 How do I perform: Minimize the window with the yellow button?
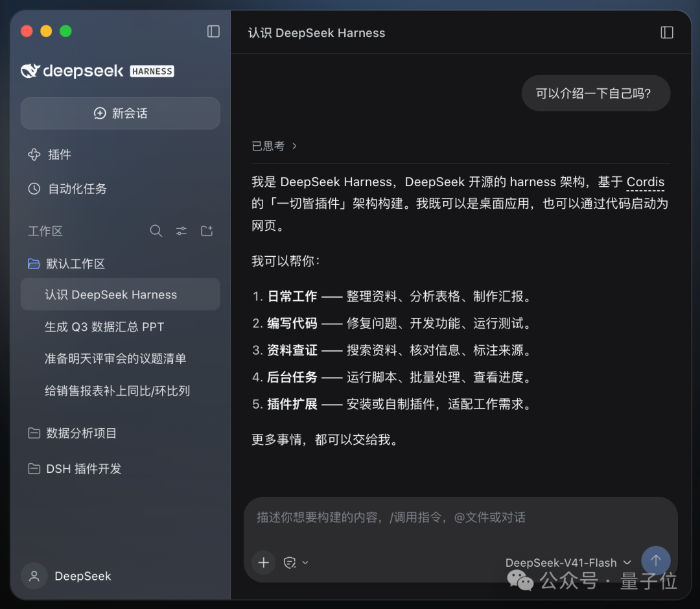(46, 31)
